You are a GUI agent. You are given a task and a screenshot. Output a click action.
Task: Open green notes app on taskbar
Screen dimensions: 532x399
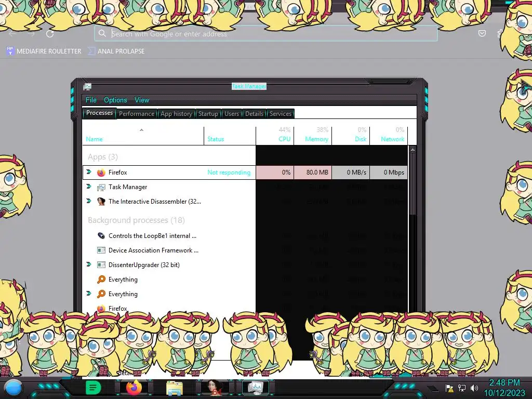point(92,388)
